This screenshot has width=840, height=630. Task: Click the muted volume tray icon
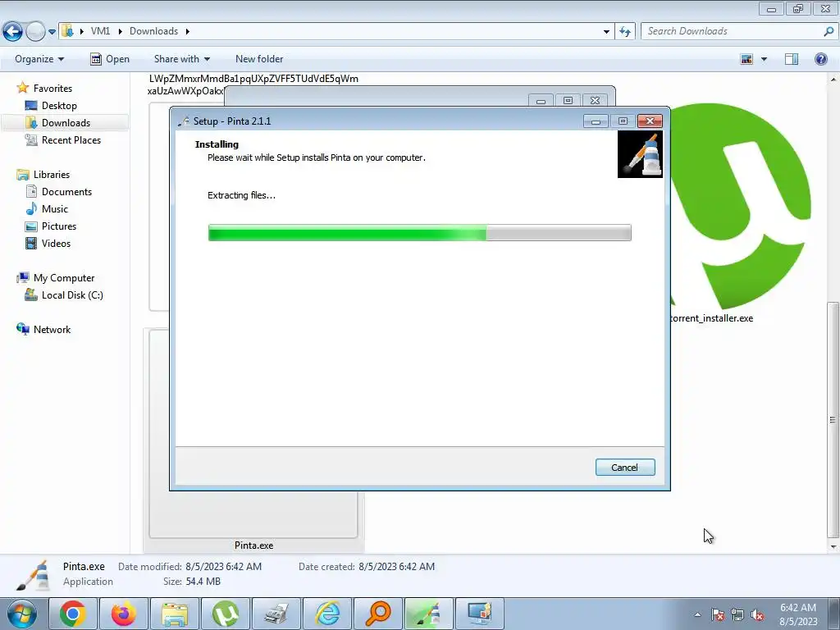[757, 614]
